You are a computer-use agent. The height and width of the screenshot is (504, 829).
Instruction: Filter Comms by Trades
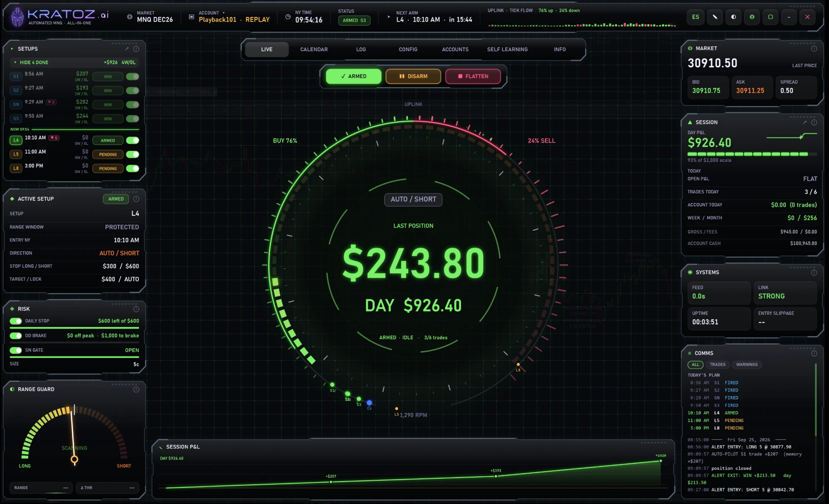coord(717,364)
